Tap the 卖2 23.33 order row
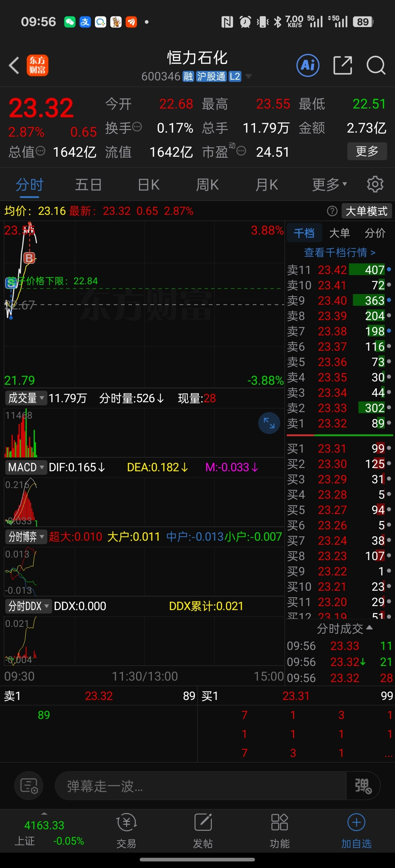The height and width of the screenshot is (868, 395). 339,408
